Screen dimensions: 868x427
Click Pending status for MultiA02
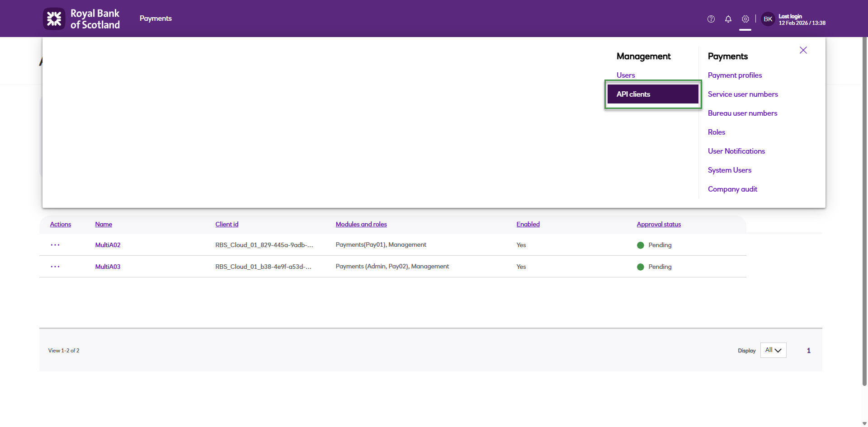point(654,245)
